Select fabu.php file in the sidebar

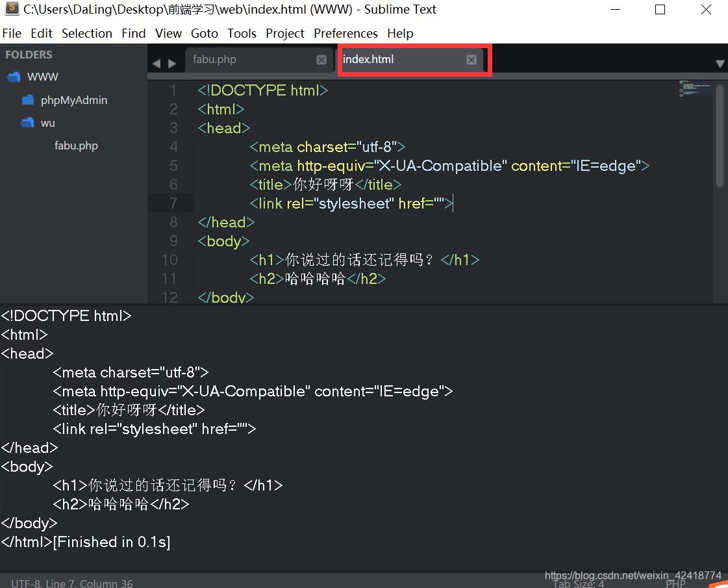click(76, 146)
